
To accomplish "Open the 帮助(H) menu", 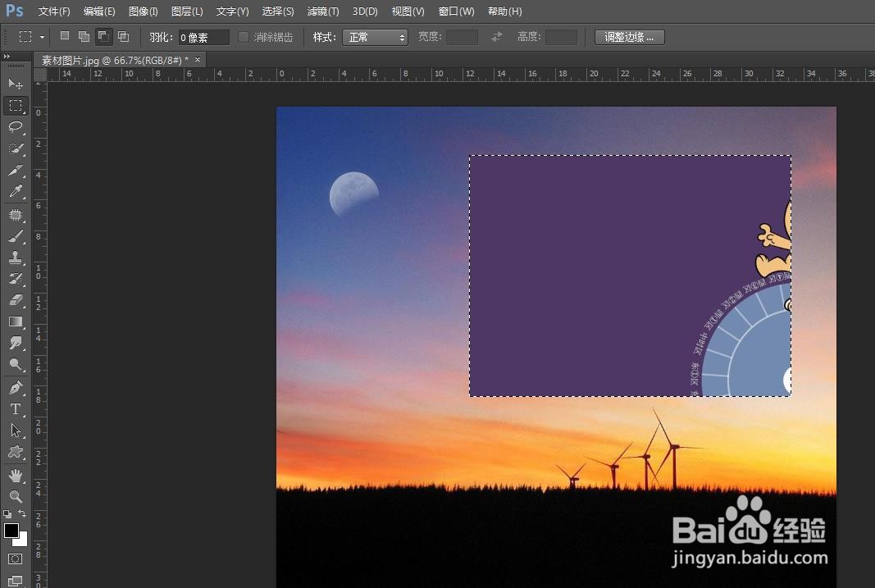I will pos(505,11).
